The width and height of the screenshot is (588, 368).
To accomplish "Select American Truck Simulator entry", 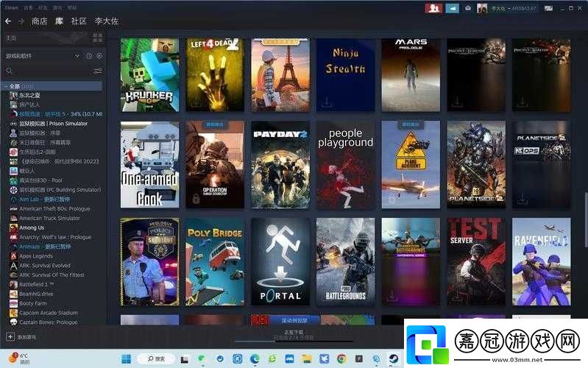I will click(x=49, y=218).
